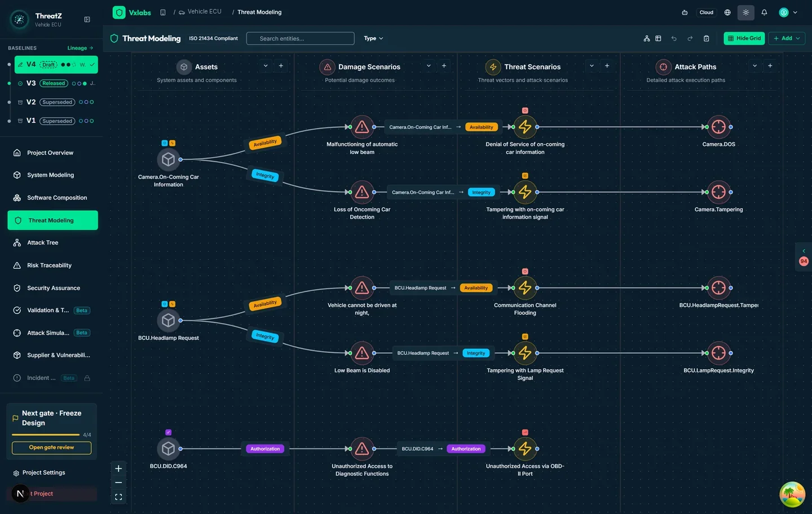
Task: Select BCU.DID.C964 asset cube node
Action: pos(168,449)
